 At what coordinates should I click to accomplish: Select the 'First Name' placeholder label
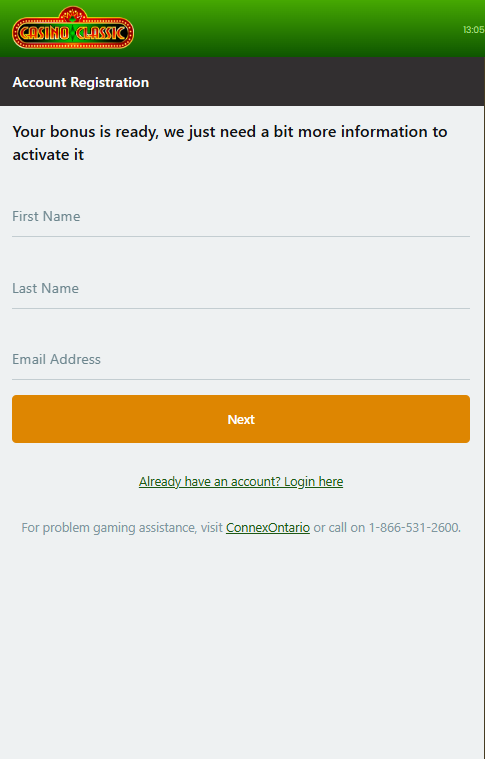46,216
